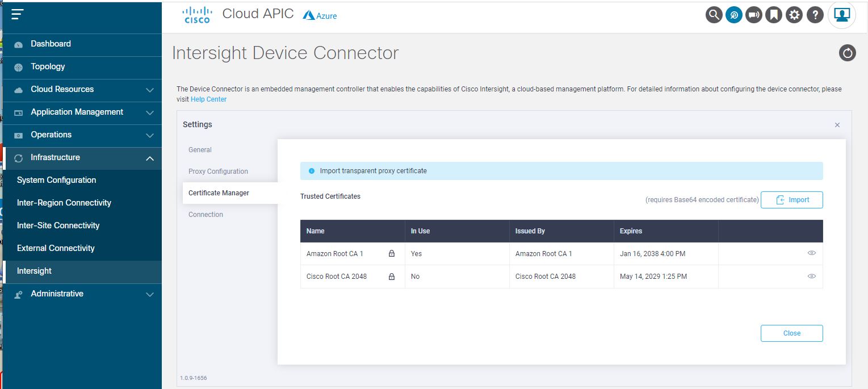
Task: Collapse the Infrastructure chevron
Action: 150,158
